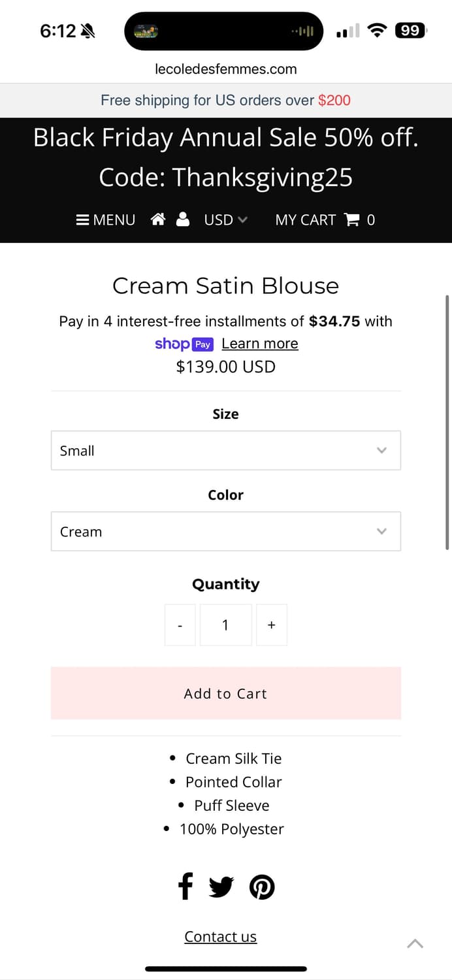Share on Facebook icon
Screen dimensions: 452x980
186,887
